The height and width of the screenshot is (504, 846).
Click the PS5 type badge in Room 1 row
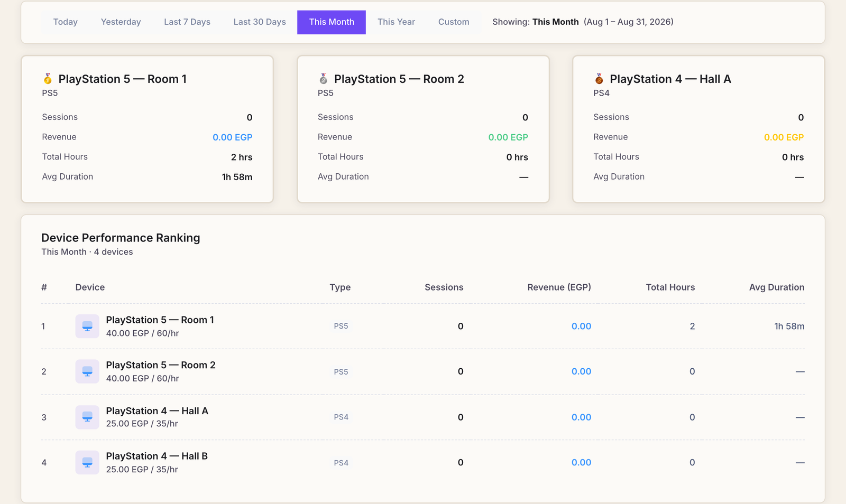click(341, 326)
